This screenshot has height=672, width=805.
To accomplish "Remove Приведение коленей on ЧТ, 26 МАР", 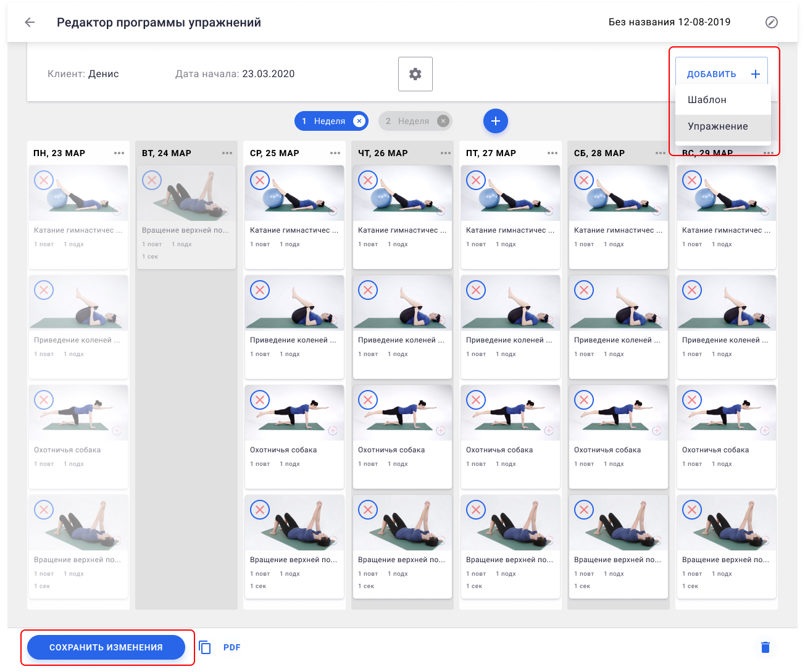I will pos(368,290).
